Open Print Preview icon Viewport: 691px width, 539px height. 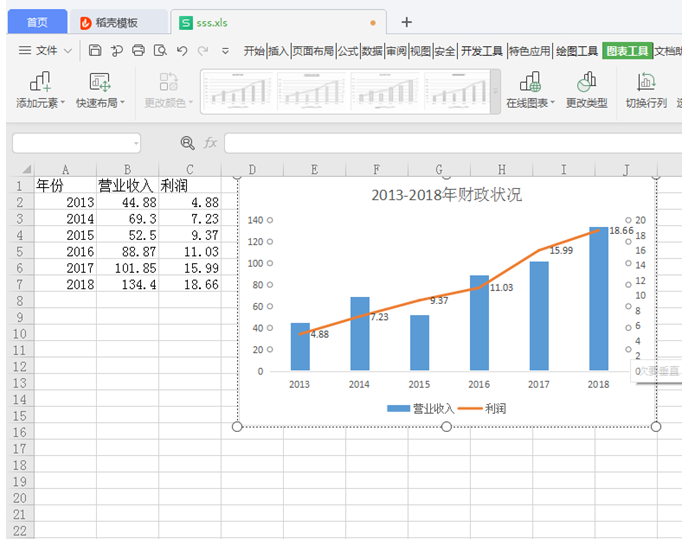click(160, 50)
